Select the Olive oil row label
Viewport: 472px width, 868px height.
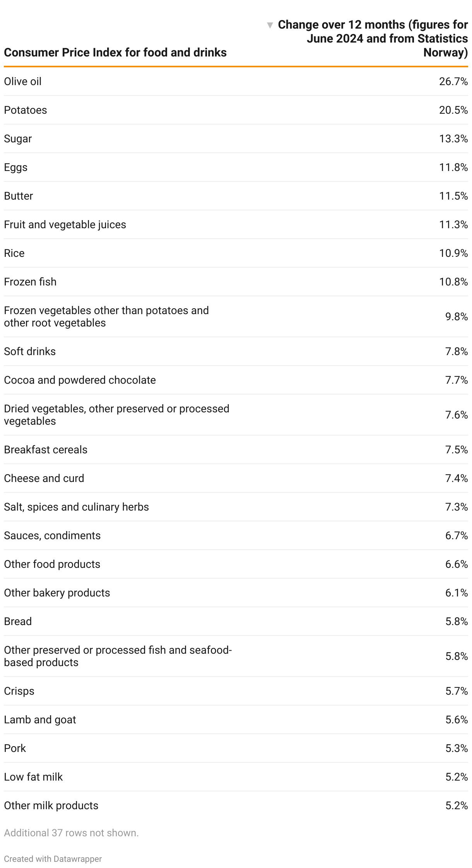click(23, 82)
